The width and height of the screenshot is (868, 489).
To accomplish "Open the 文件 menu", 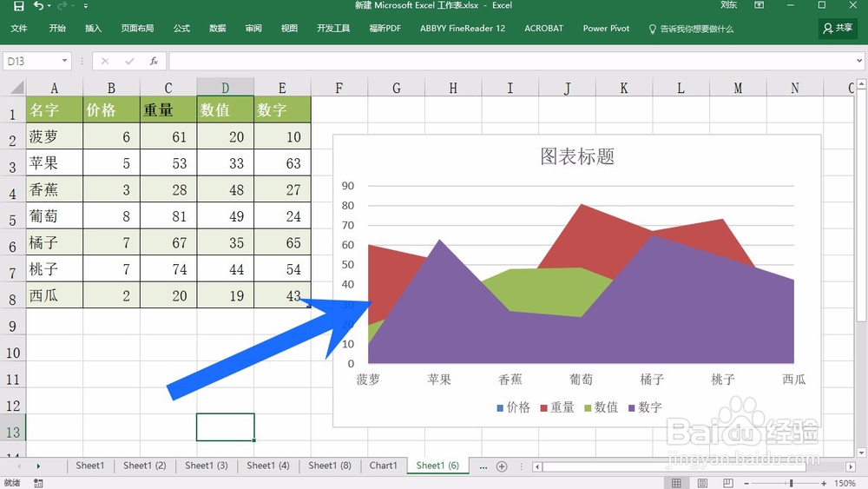I will pyautogui.click(x=19, y=29).
